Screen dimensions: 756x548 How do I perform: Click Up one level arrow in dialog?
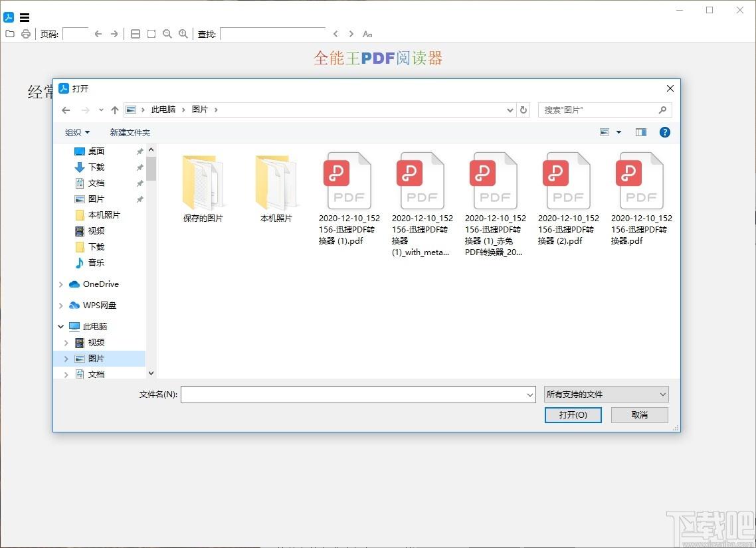pyautogui.click(x=115, y=110)
